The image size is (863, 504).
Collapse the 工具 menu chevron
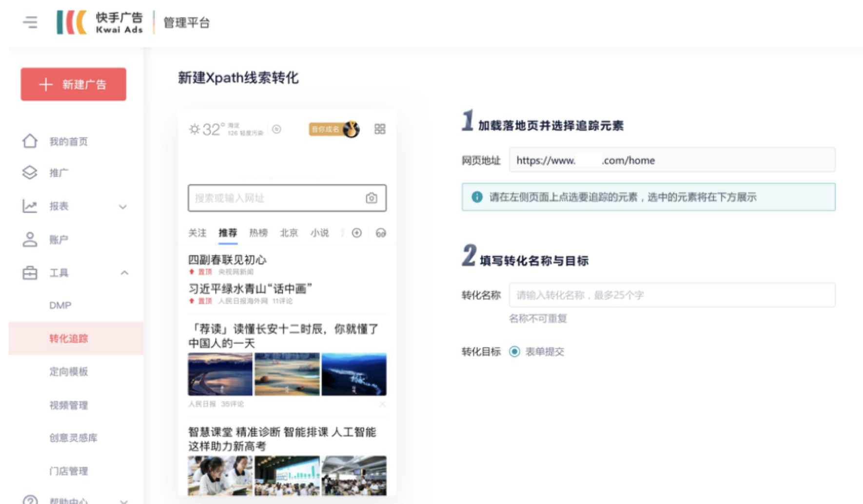tap(124, 273)
